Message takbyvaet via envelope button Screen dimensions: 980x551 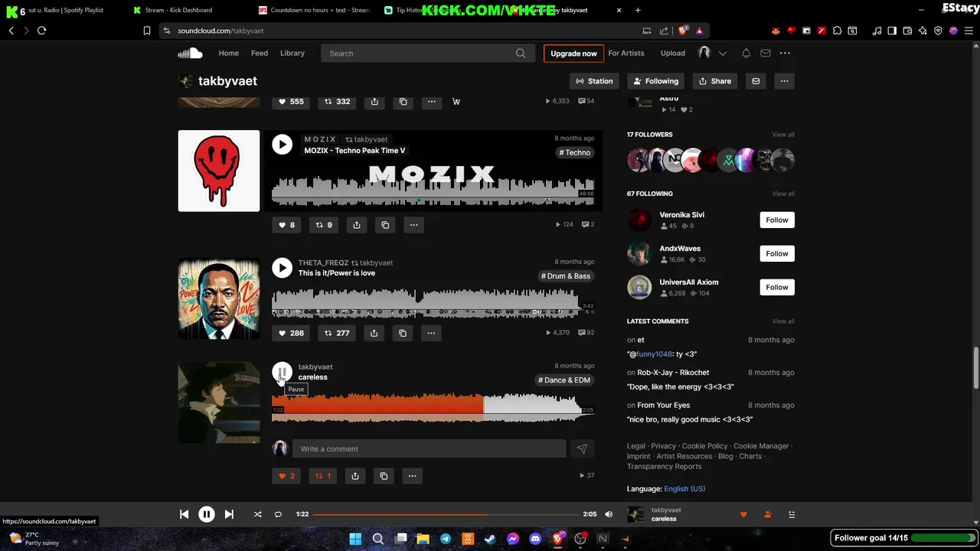pyautogui.click(x=756, y=81)
